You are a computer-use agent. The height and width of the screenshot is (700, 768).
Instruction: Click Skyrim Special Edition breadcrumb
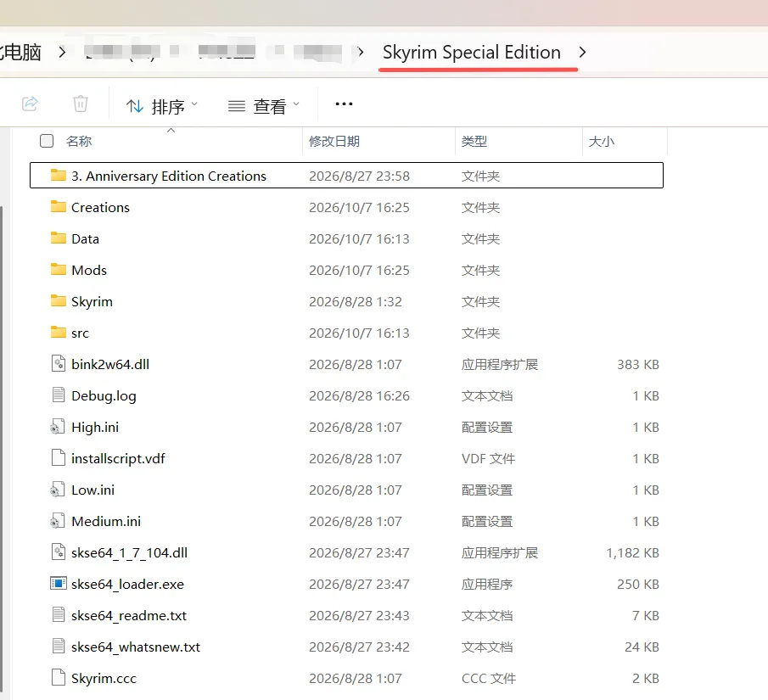coord(472,52)
